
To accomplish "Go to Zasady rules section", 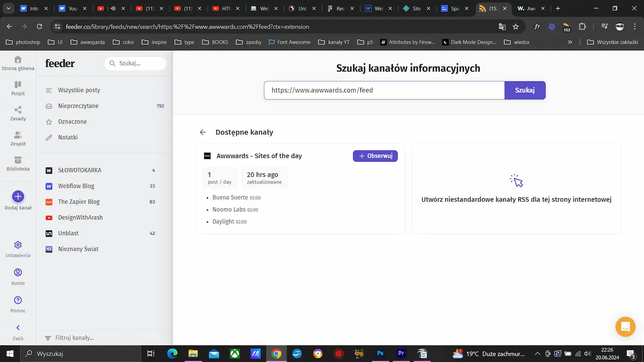I will click(x=18, y=113).
